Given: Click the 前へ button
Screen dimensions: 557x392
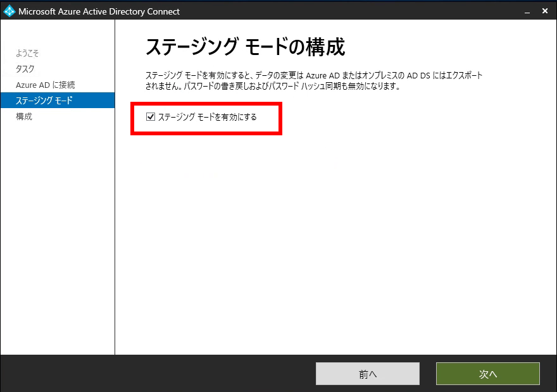Looking at the screenshot, I should (x=368, y=374).
